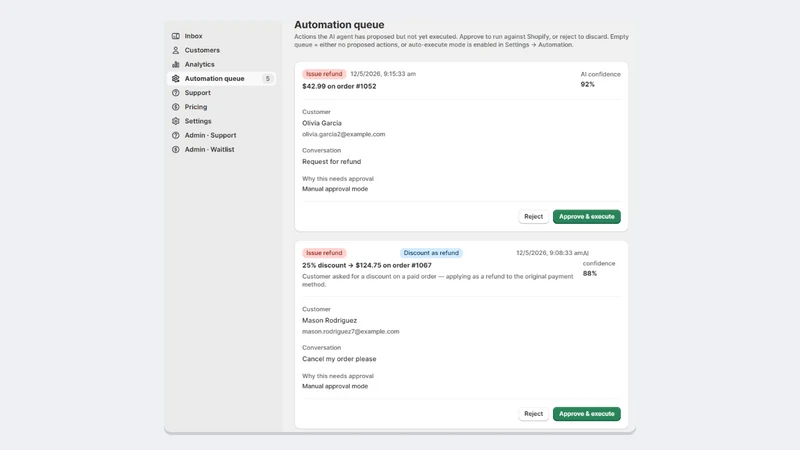The image size is (800, 450).
Task: Click '25% discount → $124.75 on order #1067'
Action: 367,265
